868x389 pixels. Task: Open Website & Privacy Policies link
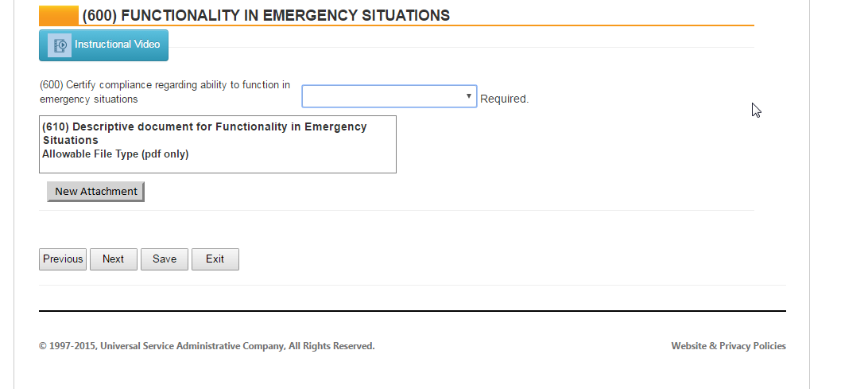[x=728, y=346]
